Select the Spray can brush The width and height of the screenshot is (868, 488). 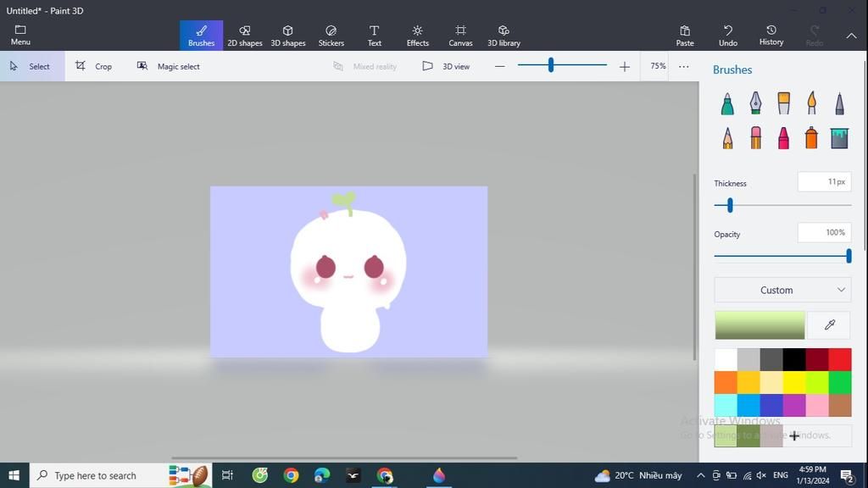point(811,138)
